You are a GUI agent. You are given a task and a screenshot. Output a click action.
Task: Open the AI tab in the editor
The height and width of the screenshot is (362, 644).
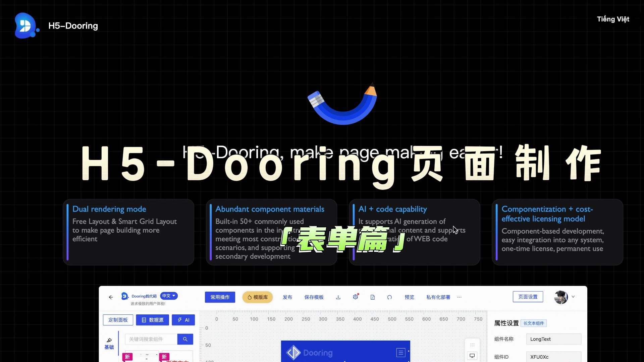click(183, 320)
